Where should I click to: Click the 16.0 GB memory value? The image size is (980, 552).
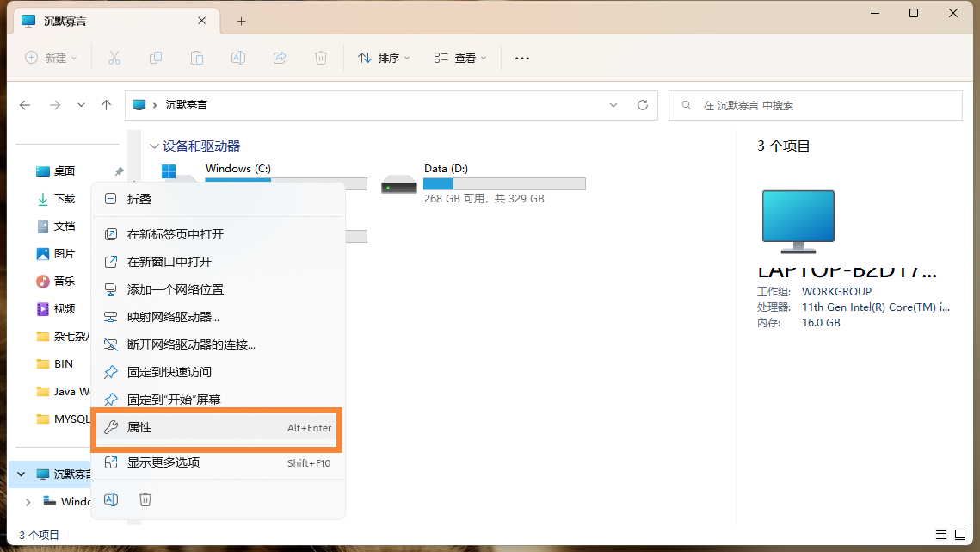click(x=821, y=323)
